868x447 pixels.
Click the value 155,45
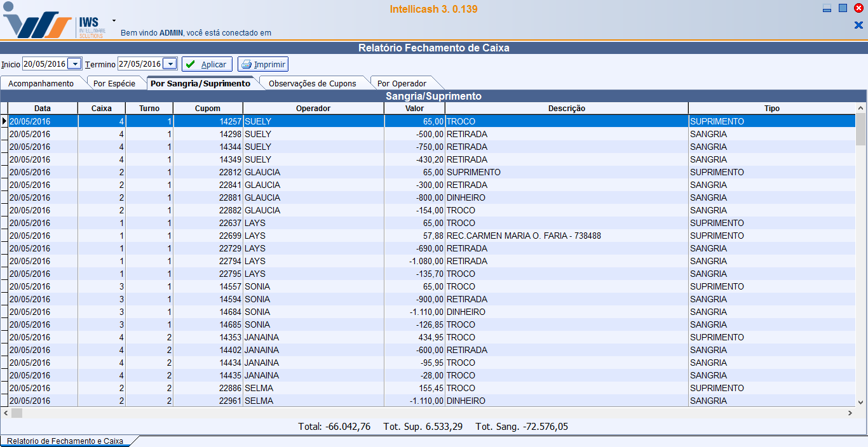[x=431, y=388]
